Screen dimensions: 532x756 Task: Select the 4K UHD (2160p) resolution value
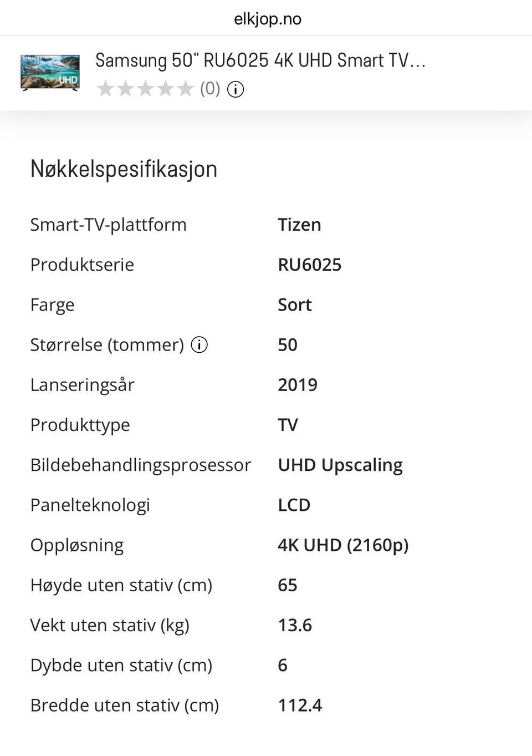tap(343, 545)
